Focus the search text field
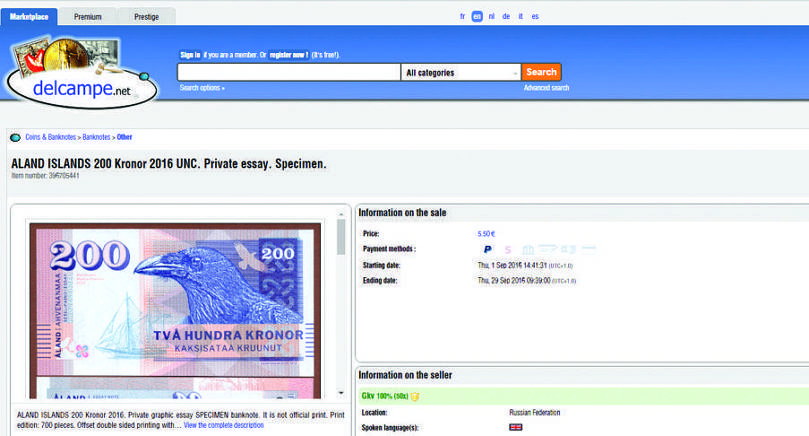 tap(289, 72)
